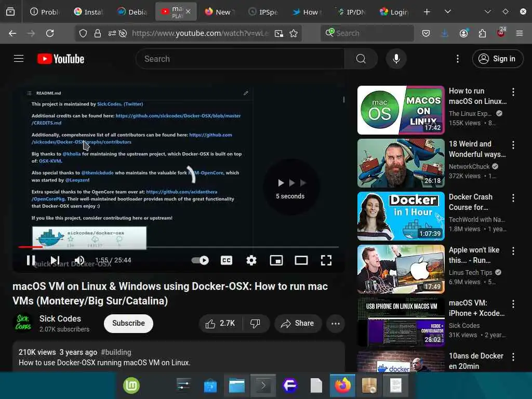Switch to the 'Login' tab

394,12
